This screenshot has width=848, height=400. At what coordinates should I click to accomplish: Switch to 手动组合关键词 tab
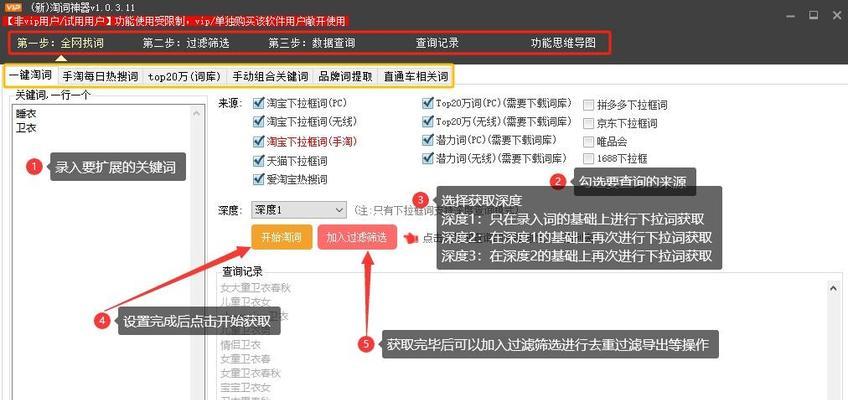pyautogui.click(x=270, y=76)
